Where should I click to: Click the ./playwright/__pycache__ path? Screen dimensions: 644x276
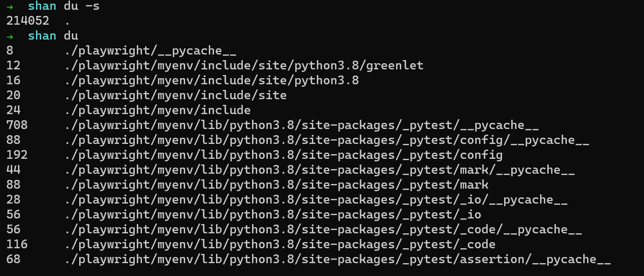(150, 51)
